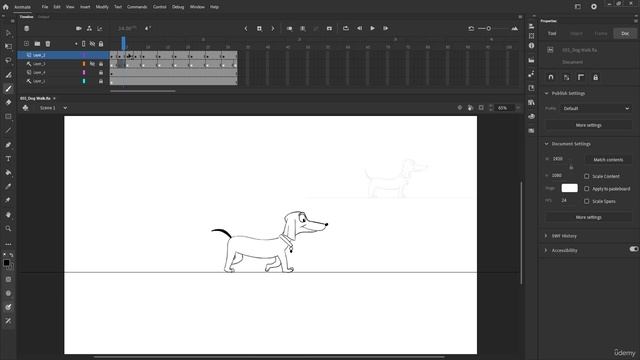The image size is (640, 360).
Task: Select the Rectangle tool
Action: (x=8, y=117)
